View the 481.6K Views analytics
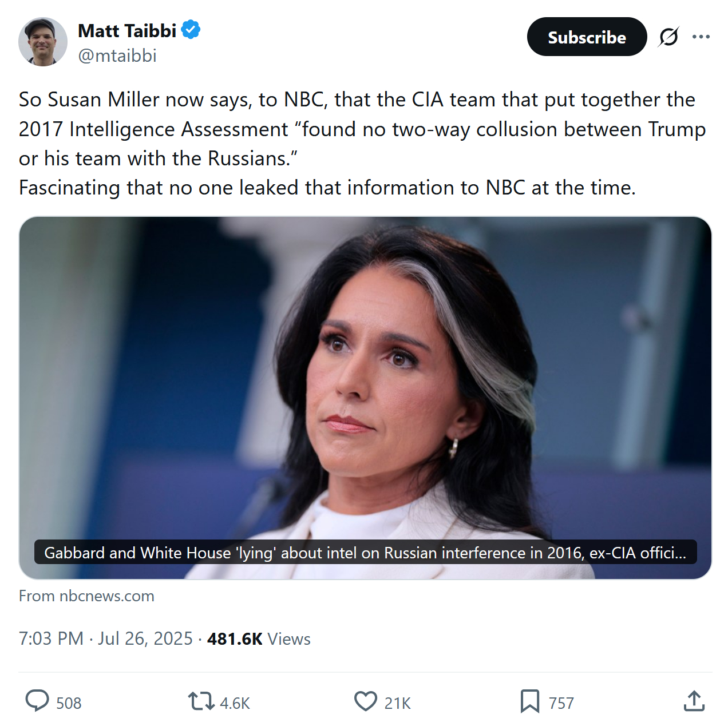Image resolution: width=728 pixels, height=726 pixels. [259, 638]
